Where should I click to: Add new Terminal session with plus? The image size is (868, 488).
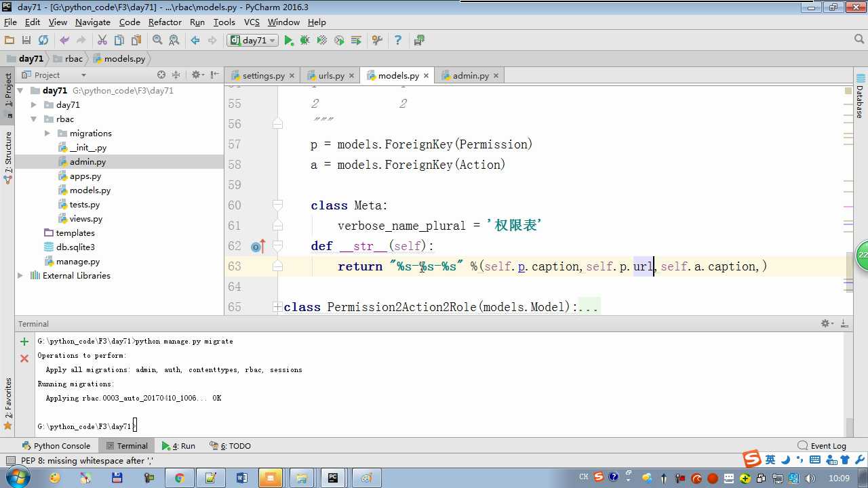(24, 342)
